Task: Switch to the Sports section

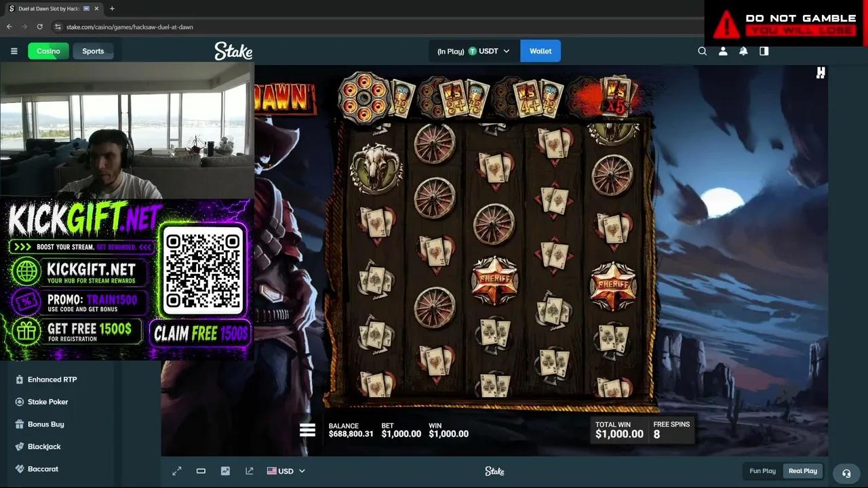Action: click(x=93, y=51)
